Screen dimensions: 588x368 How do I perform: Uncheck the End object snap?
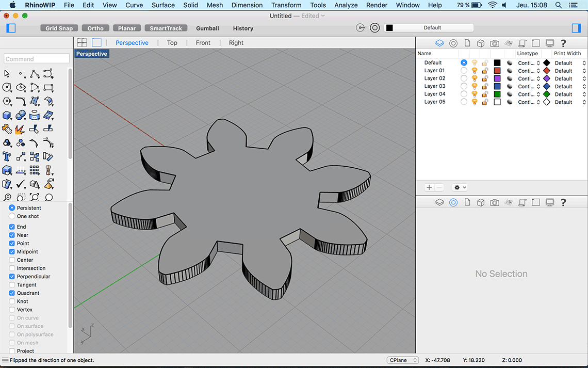tap(12, 227)
